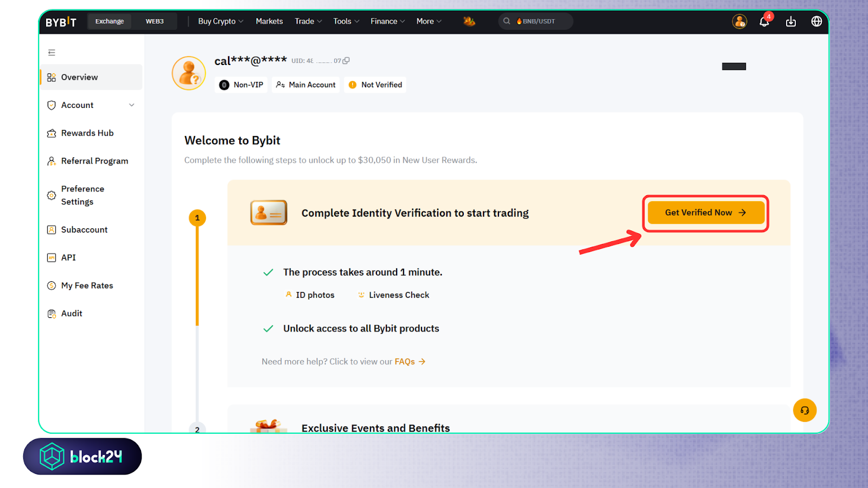The height and width of the screenshot is (488, 868).
Task: Click the Not Verified status badge
Action: (x=375, y=85)
